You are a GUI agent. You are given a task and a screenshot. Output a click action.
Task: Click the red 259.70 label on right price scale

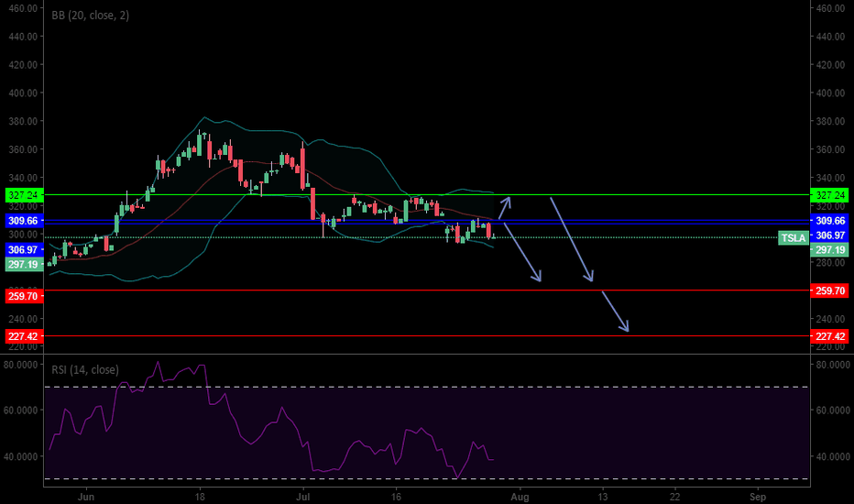click(x=829, y=291)
